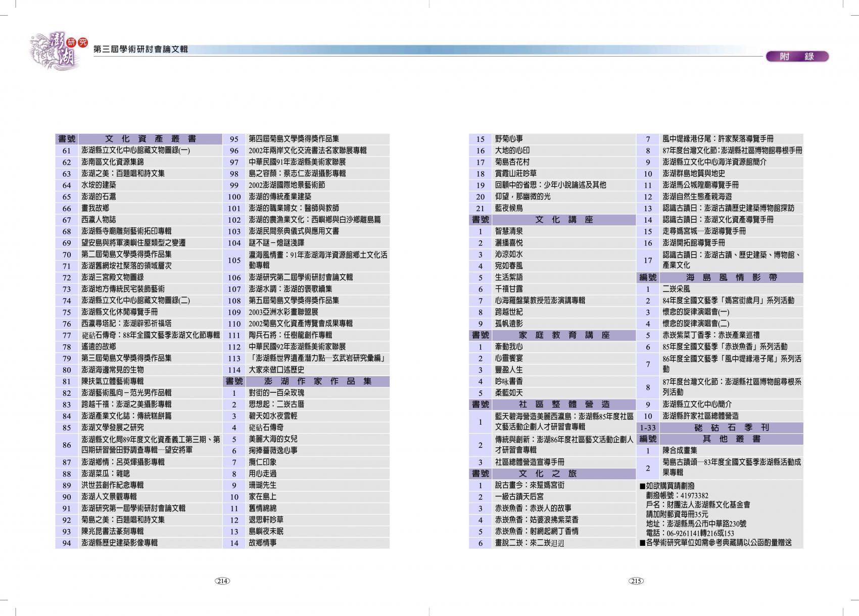
Task: Select the 澎湖作家作品集 section header
Action: (318, 381)
